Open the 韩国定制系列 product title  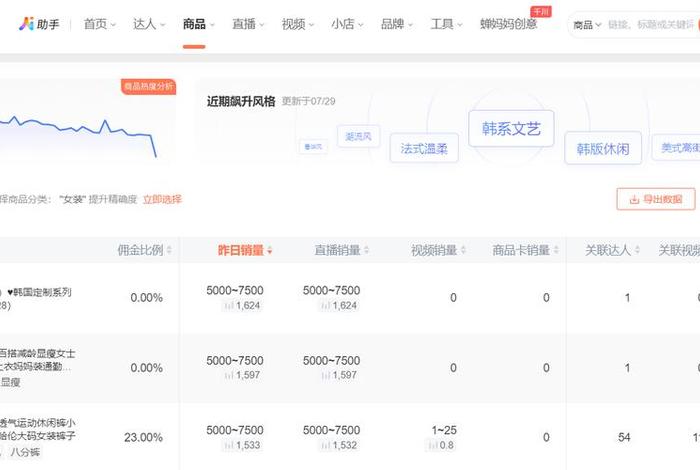[x=36, y=298]
